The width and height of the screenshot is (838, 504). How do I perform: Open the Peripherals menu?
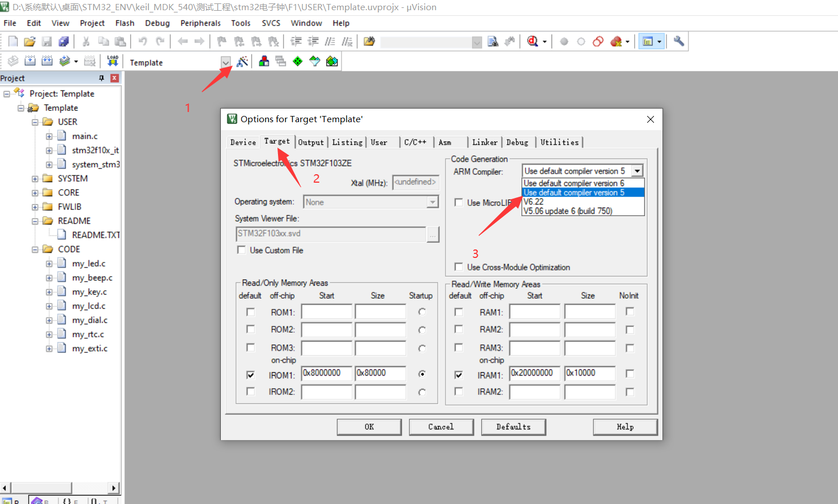click(x=200, y=23)
